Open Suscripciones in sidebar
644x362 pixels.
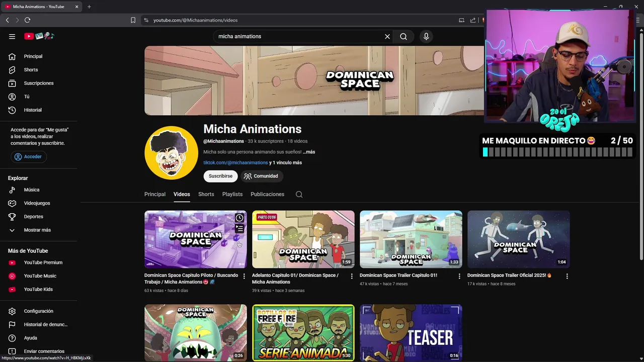point(39,83)
